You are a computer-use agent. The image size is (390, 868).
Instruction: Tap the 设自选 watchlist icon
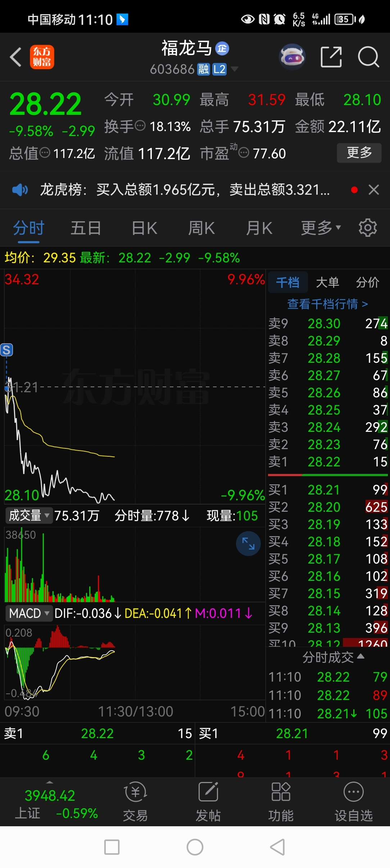pos(354,803)
